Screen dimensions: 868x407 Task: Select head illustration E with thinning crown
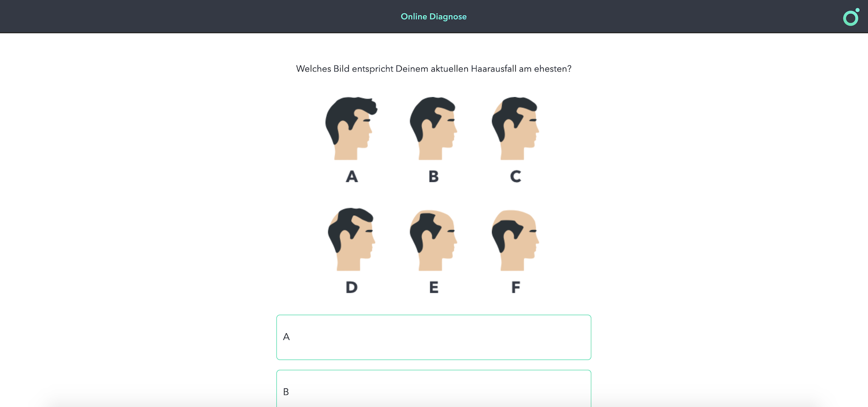[433, 240]
